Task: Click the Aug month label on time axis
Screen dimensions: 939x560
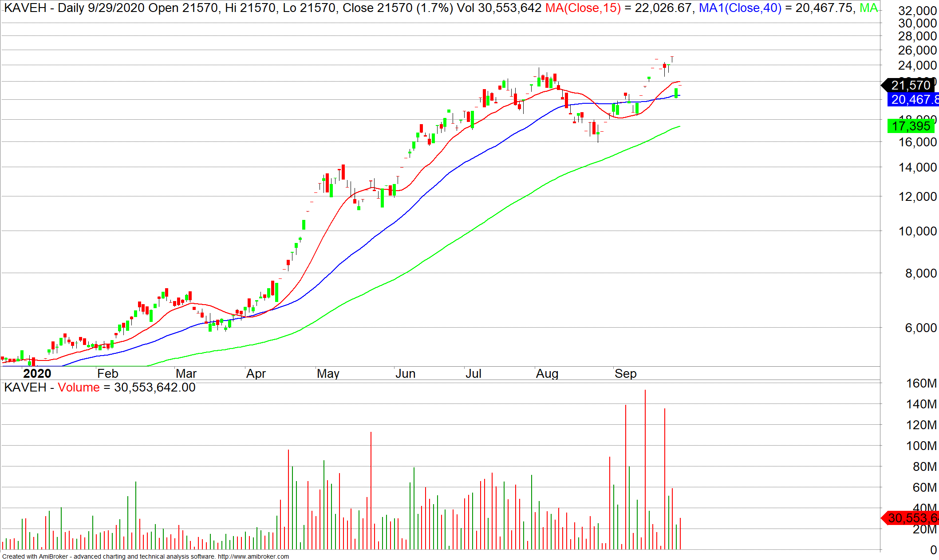Action: 547,373
